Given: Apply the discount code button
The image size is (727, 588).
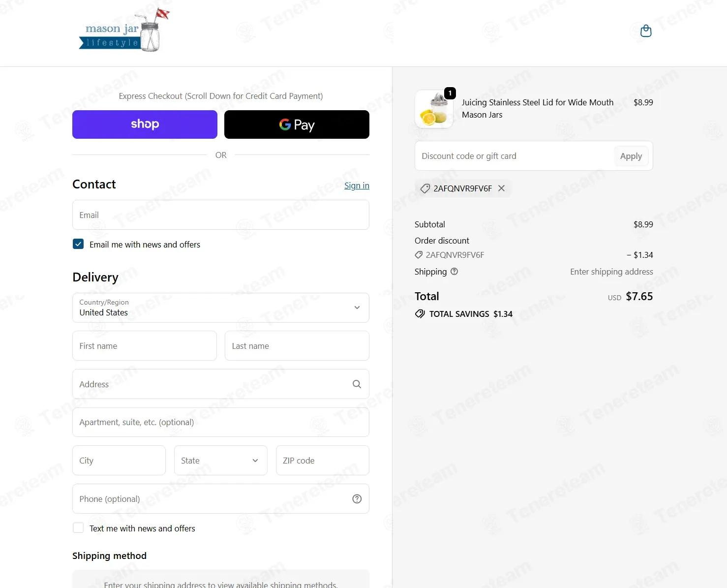Looking at the screenshot, I should point(631,156).
